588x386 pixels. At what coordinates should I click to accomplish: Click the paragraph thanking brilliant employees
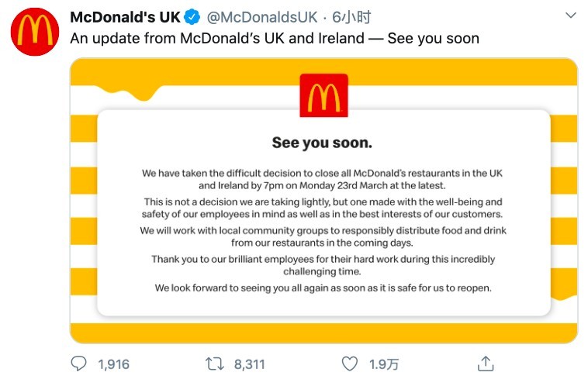tap(323, 266)
